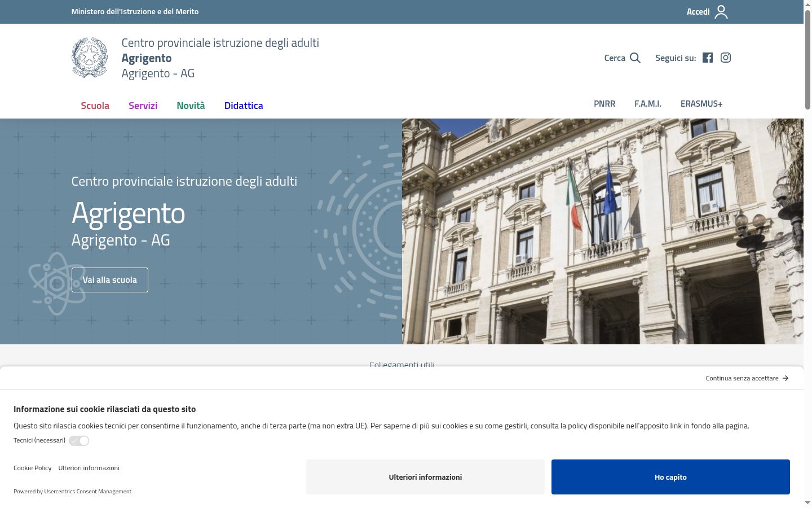Viewport: 812px width, 508px height.
Task: Click the Italian Republic emblem logo
Action: (x=90, y=58)
